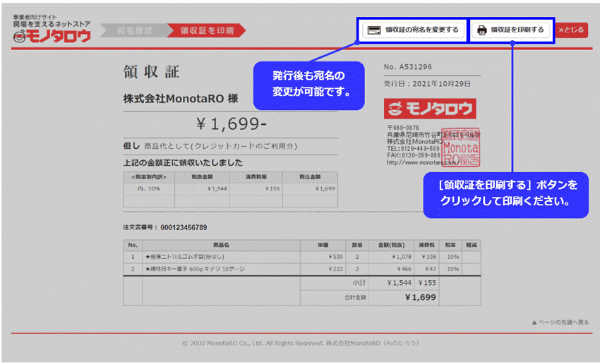Click the printer icon on print button

click(x=481, y=30)
